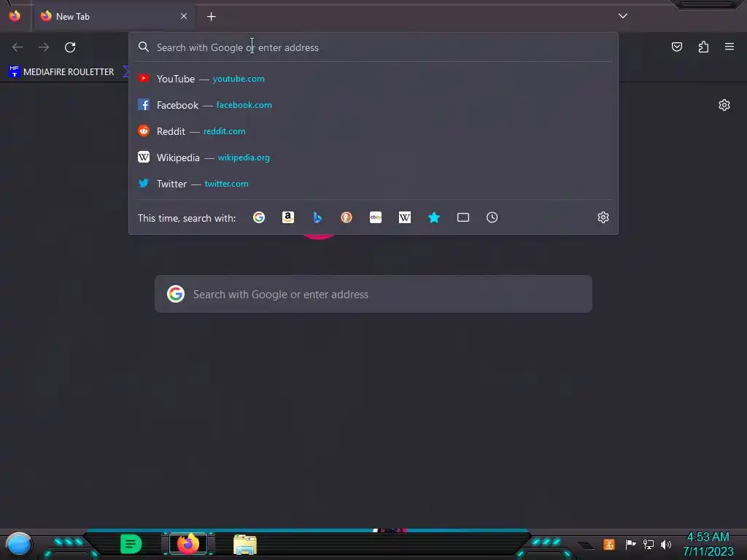The height and width of the screenshot is (560, 747).
Task: Search this time with Google
Action: pyautogui.click(x=259, y=217)
